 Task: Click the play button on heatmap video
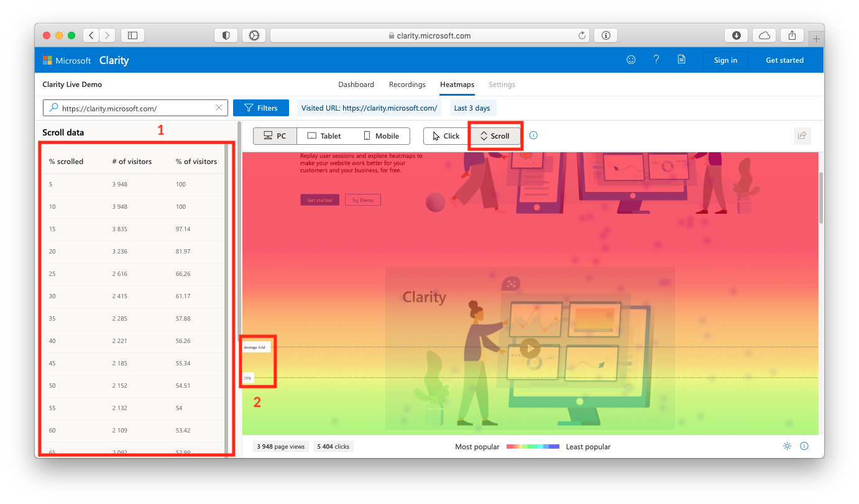point(530,349)
